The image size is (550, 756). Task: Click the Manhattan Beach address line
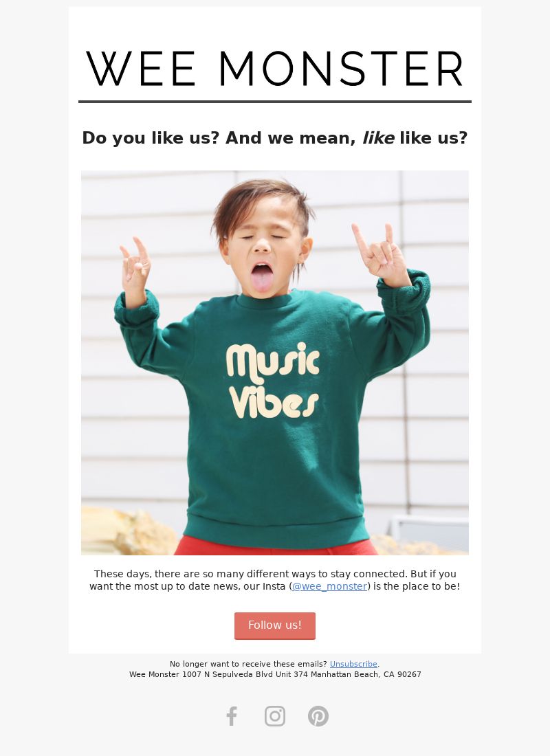(x=275, y=674)
